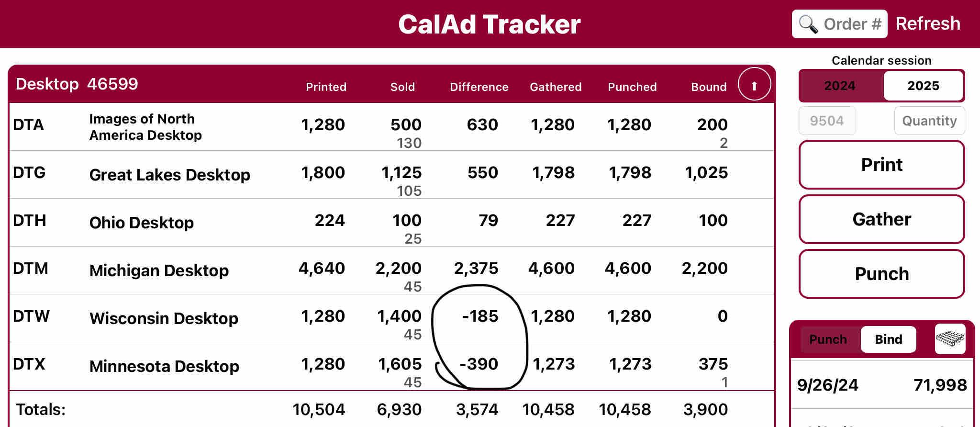Select the Punch segment in bottom panel
Viewport: 980px width, 427px height.
828,339
